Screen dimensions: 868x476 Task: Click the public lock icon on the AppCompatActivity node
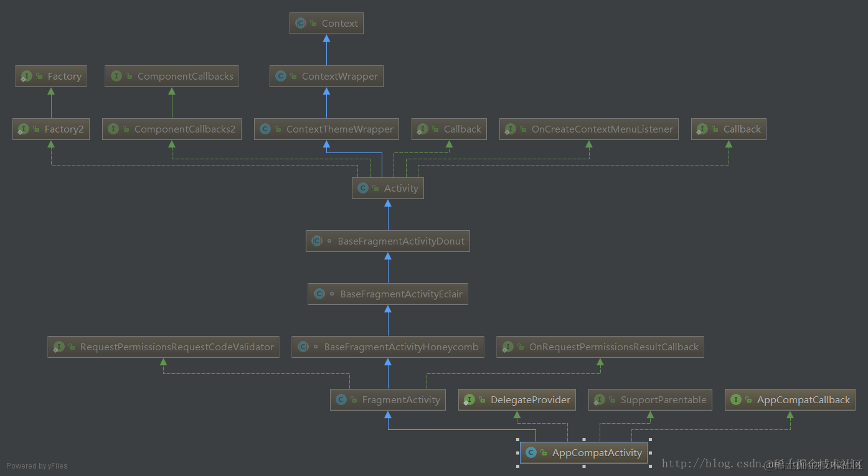pos(544,453)
